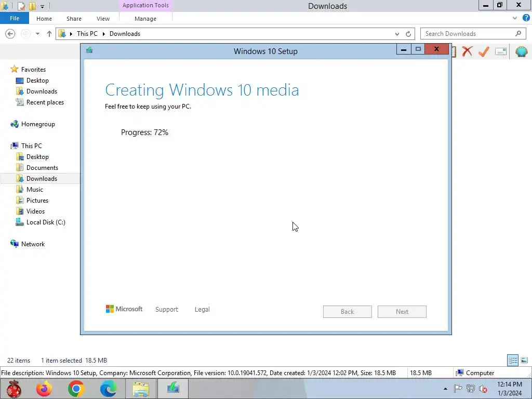Click the Progress: 72% text
532x399 pixels.
point(144,132)
